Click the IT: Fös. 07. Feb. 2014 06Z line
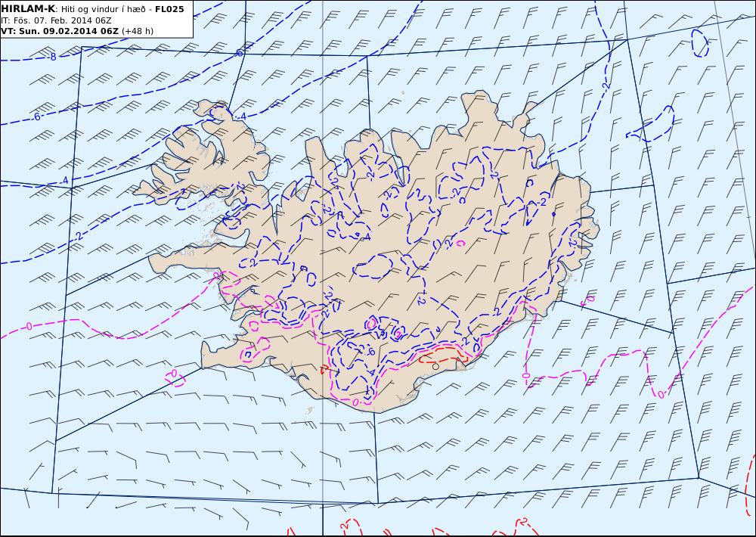Viewport: 756px width, 537px height. pyautogui.click(x=57, y=20)
